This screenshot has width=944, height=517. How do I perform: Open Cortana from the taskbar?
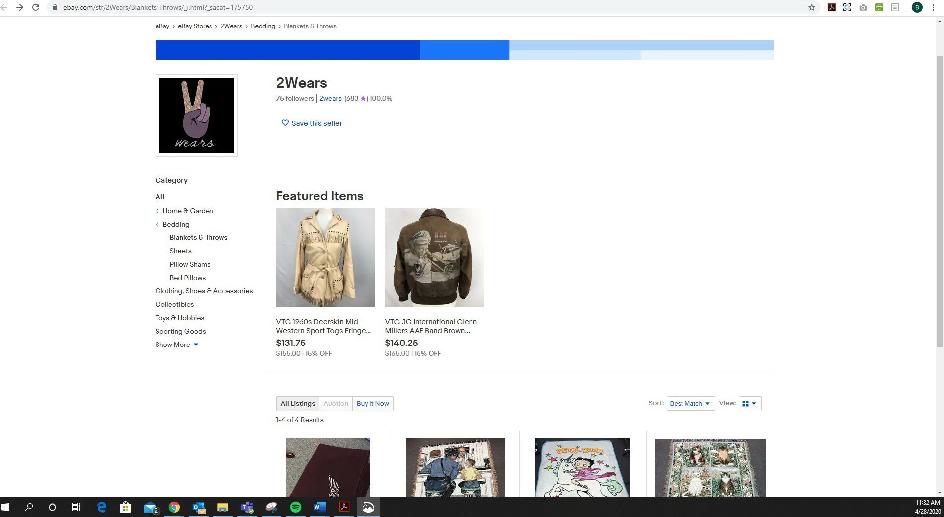coord(52,507)
